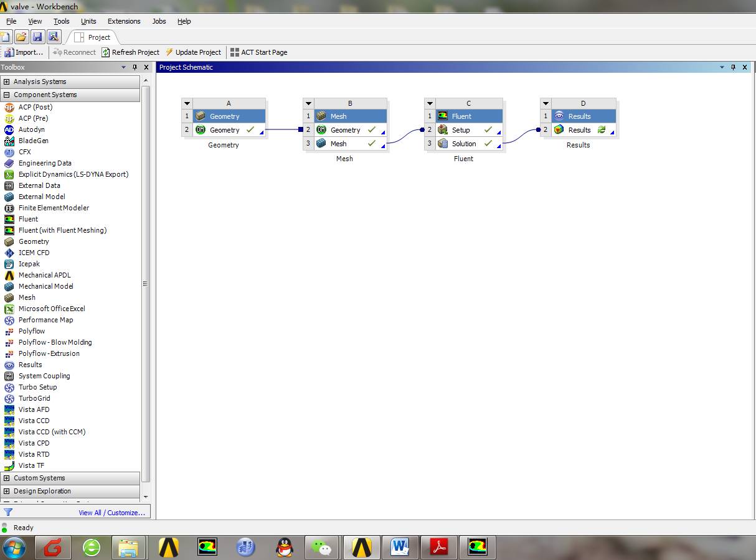Open the system B dropdown arrow
The width and height of the screenshot is (756, 560).
click(x=308, y=103)
